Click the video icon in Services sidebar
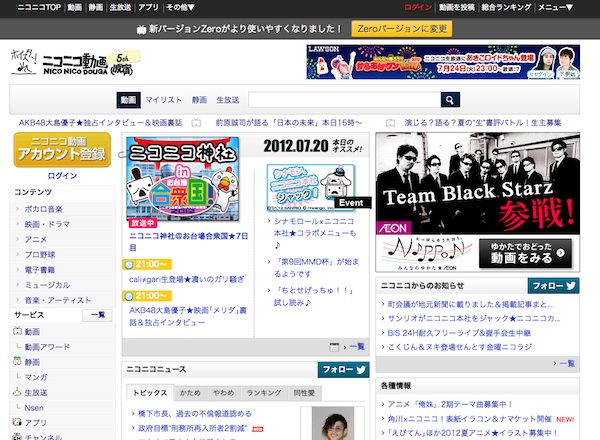 tap(17, 331)
